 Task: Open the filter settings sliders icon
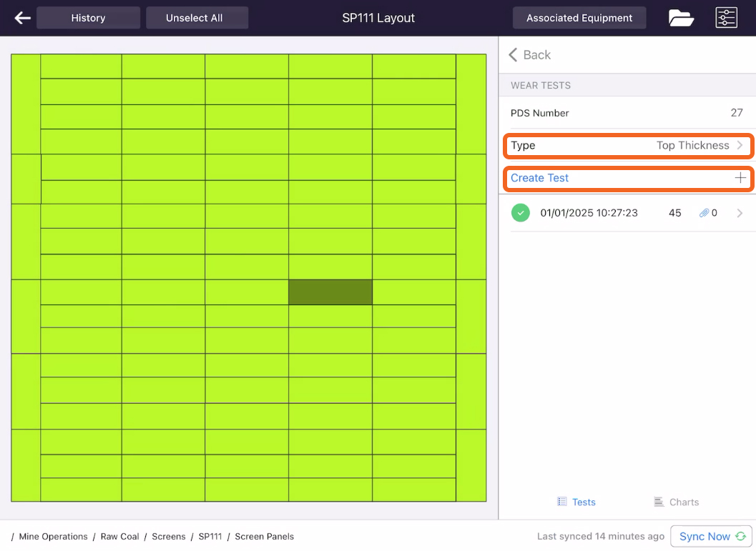click(x=726, y=18)
